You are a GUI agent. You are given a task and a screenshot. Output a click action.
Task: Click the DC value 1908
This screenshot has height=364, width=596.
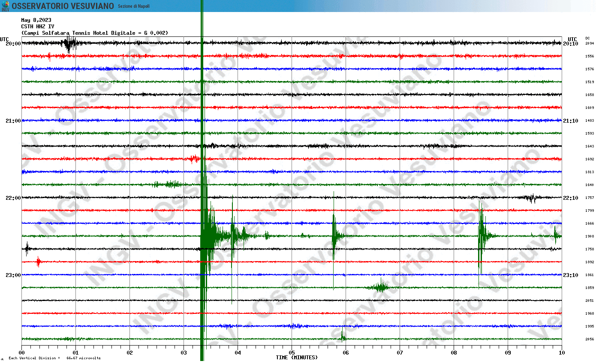pyautogui.click(x=590, y=236)
